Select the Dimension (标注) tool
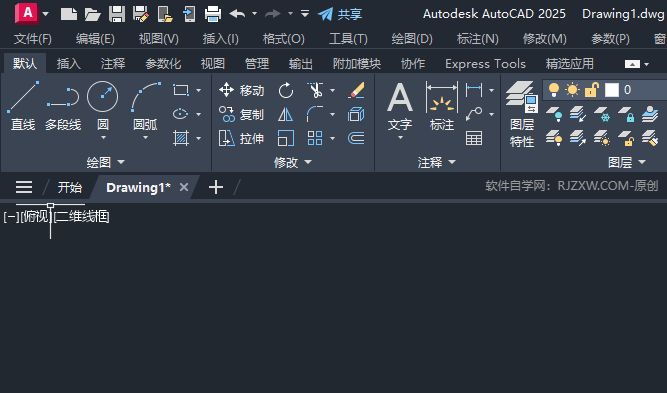667x393 pixels. [442, 106]
